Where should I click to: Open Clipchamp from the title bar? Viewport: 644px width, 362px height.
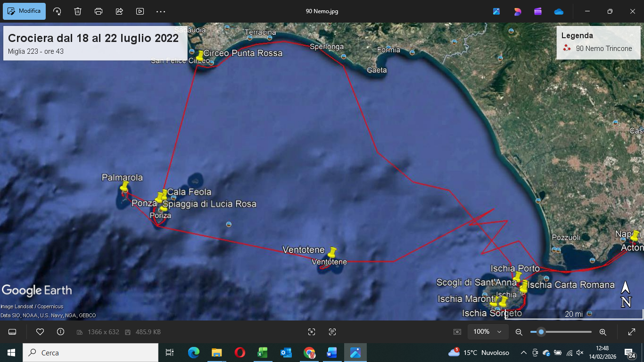(x=538, y=11)
